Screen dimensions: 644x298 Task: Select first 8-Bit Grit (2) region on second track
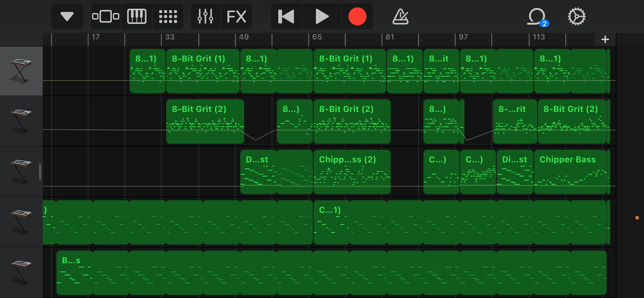pyautogui.click(x=205, y=121)
